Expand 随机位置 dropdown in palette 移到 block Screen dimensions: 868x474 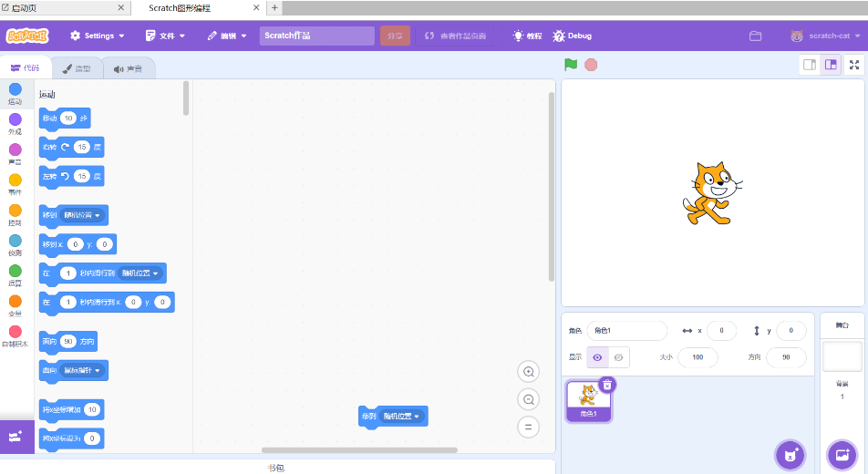pos(82,215)
